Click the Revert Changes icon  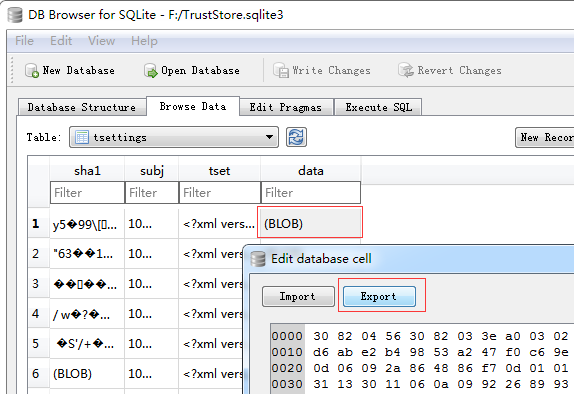[x=406, y=70]
